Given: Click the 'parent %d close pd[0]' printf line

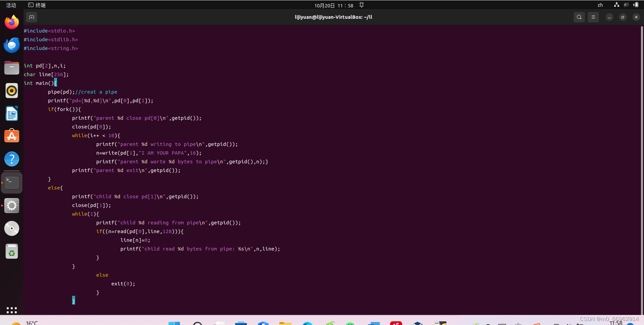Looking at the screenshot, I should [x=137, y=118].
